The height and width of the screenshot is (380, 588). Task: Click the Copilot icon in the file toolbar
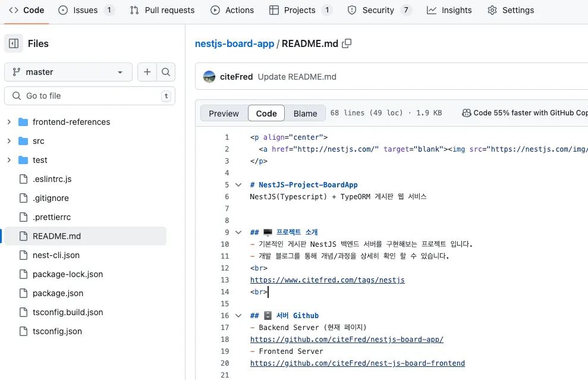[466, 113]
